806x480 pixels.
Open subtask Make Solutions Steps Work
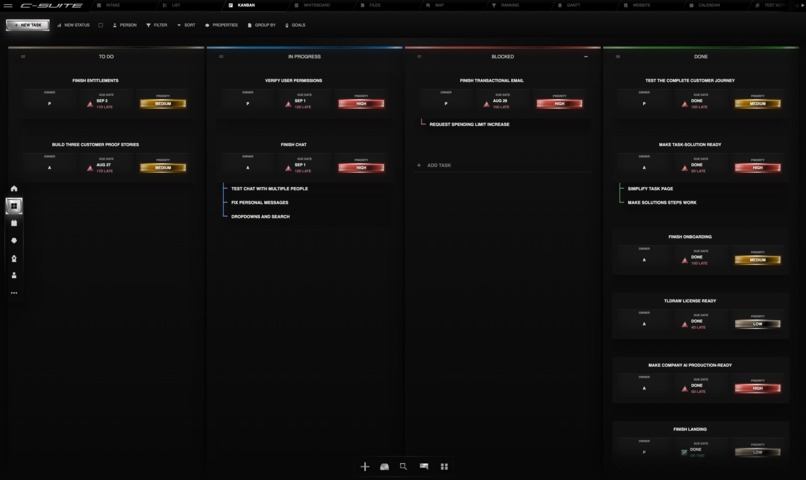[662, 203]
